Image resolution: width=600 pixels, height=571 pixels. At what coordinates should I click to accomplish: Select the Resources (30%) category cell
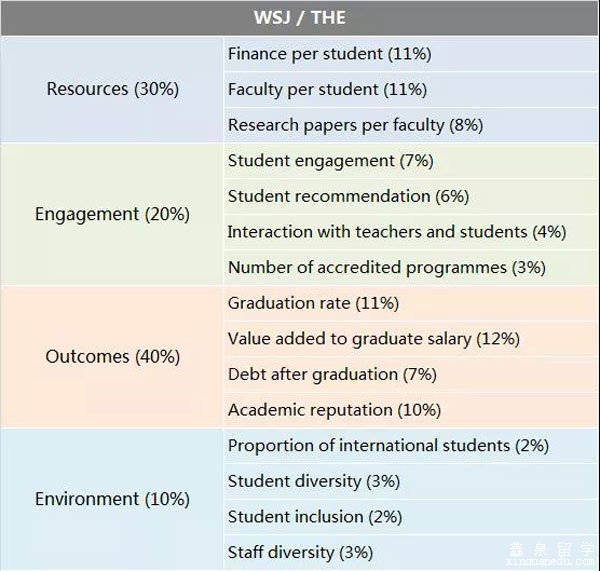[x=112, y=89]
